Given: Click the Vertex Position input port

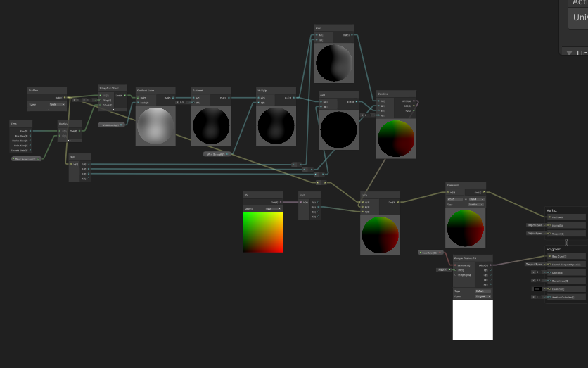Looking at the screenshot, I should pos(549,217).
